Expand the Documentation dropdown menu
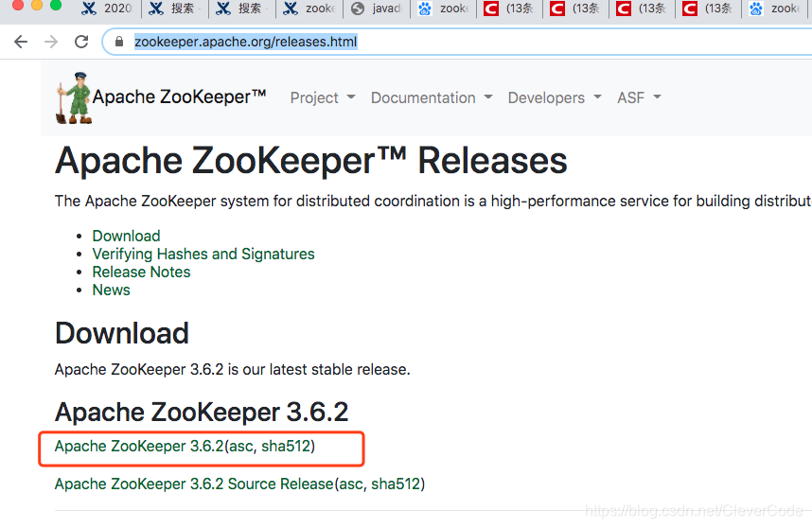The width and height of the screenshot is (812, 528). point(432,97)
